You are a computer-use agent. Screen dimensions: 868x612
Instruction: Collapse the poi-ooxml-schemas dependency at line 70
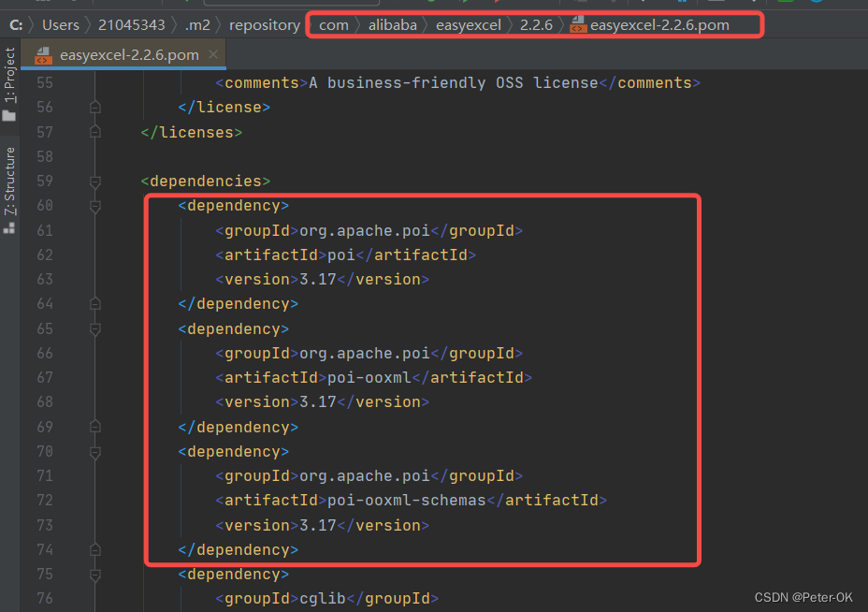[94, 450]
